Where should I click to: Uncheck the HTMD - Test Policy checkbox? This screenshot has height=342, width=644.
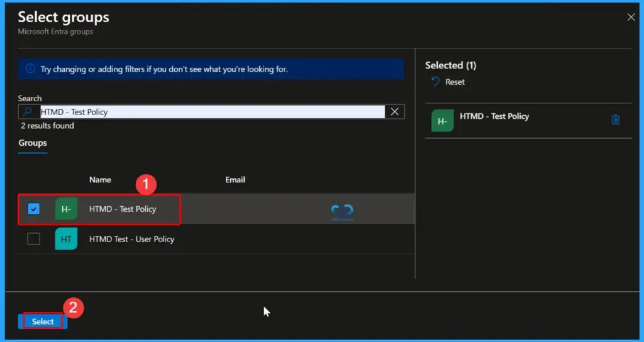pyautogui.click(x=34, y=209)
